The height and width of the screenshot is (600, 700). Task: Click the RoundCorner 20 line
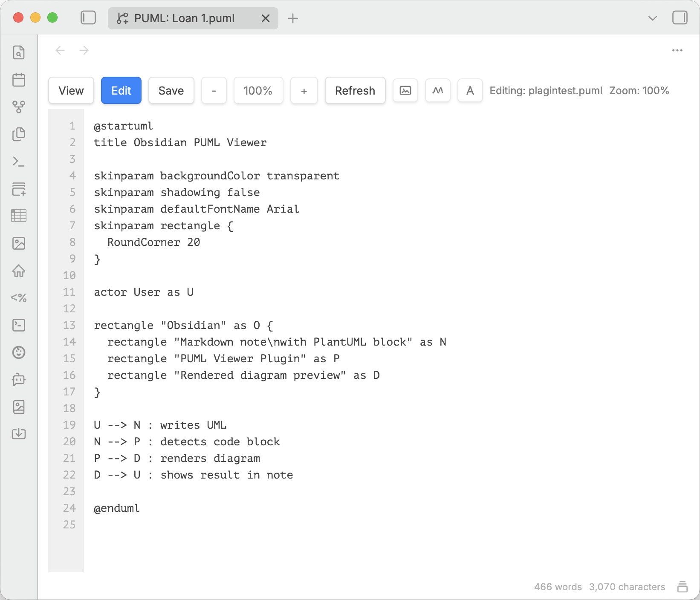point(154,242)
